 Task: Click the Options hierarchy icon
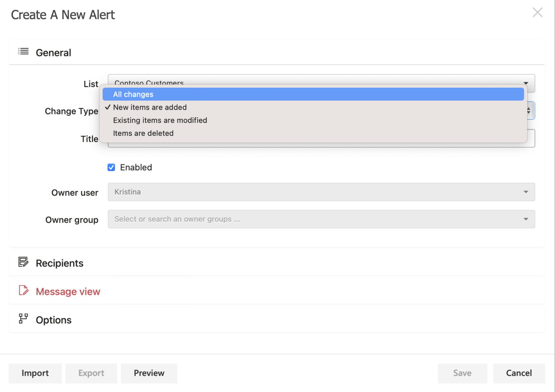click(x=23, y=319)
